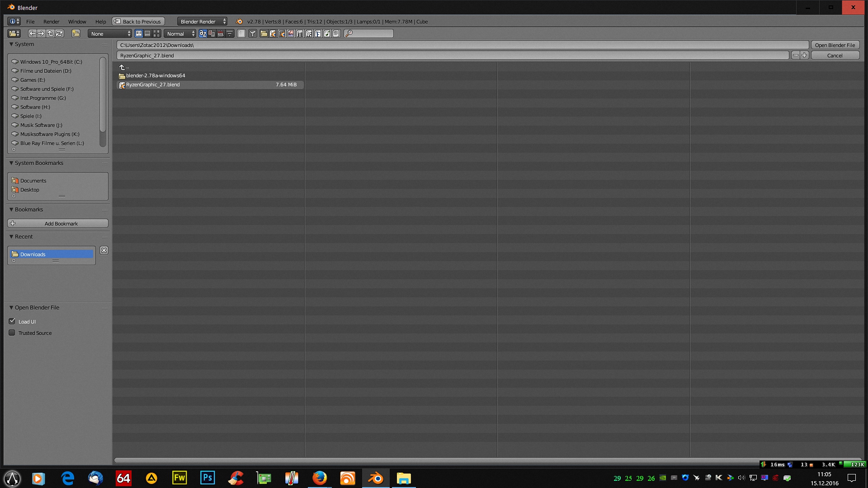Toggle the show hidden files button
Image resolution: width=868 pixels, height=488 pixels.
[x=241, y=33]
